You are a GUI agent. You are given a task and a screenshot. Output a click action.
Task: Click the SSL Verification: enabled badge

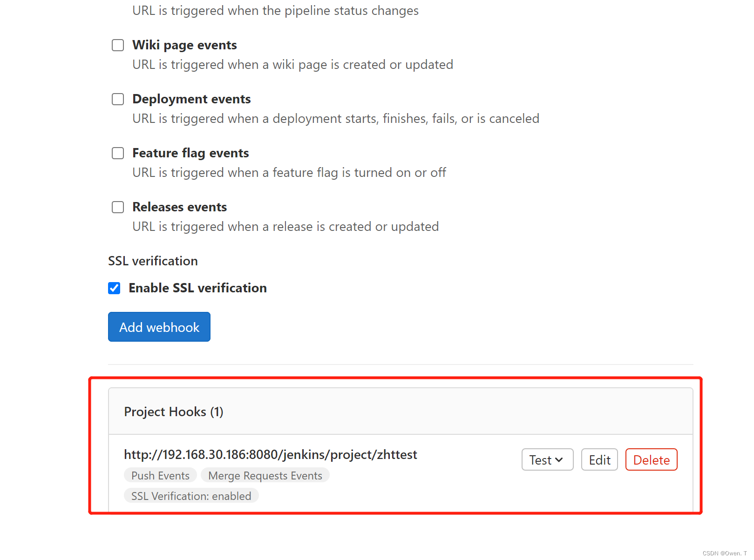coord(191,496)
